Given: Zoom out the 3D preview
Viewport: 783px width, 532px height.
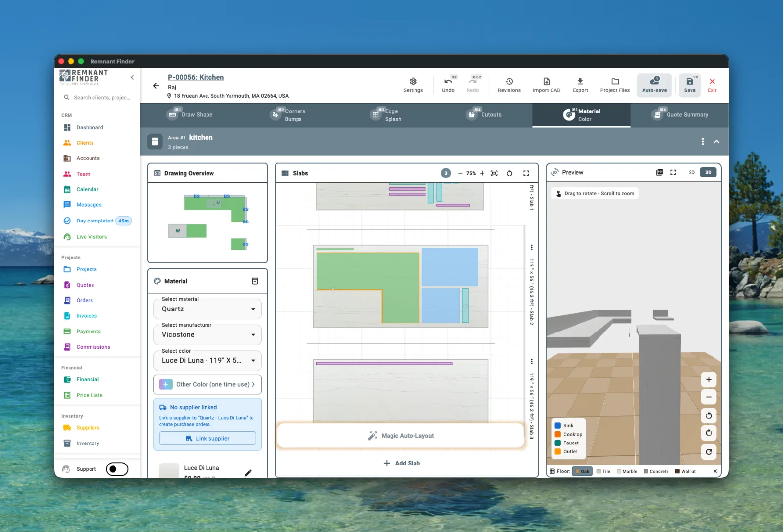Looking at the screenshot, I should [709, 397].
